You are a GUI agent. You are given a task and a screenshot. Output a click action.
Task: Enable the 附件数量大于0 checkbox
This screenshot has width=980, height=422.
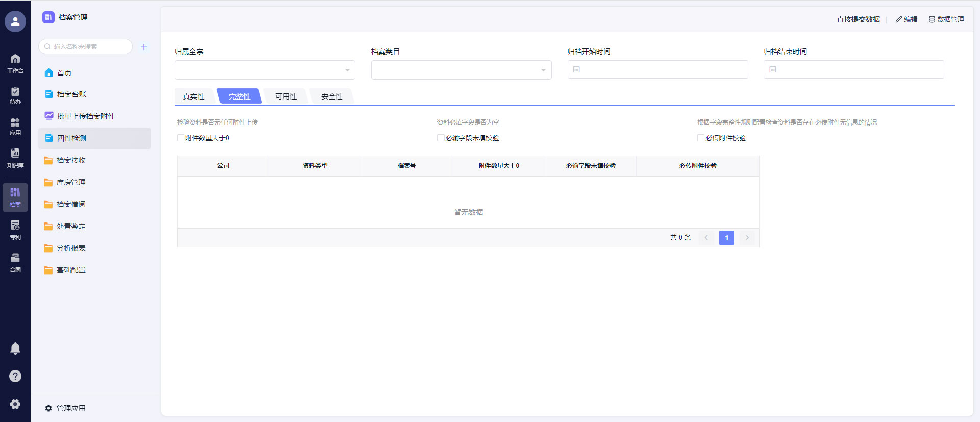(x=181, y=138)
